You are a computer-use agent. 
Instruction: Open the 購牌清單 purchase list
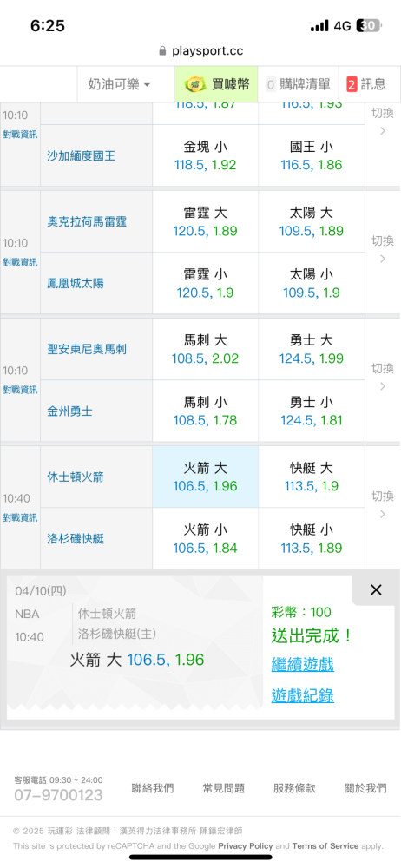pyautogui.click(x=298, y=84)
